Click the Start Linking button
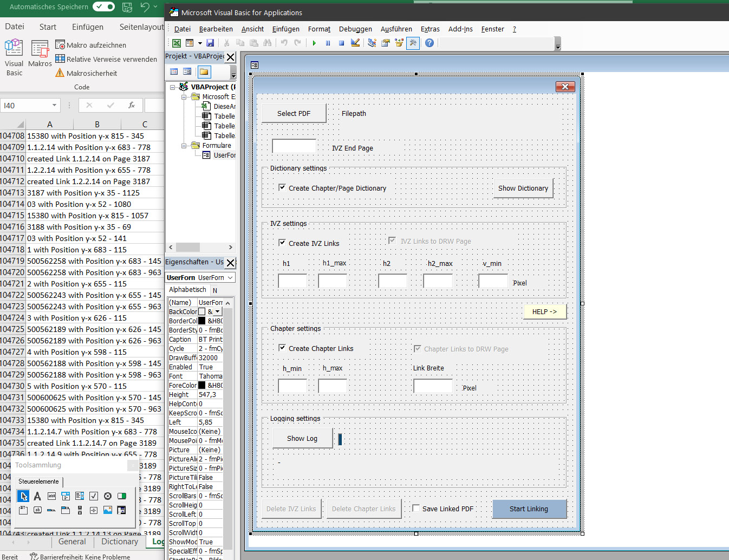729x560 pixels. 529,509
